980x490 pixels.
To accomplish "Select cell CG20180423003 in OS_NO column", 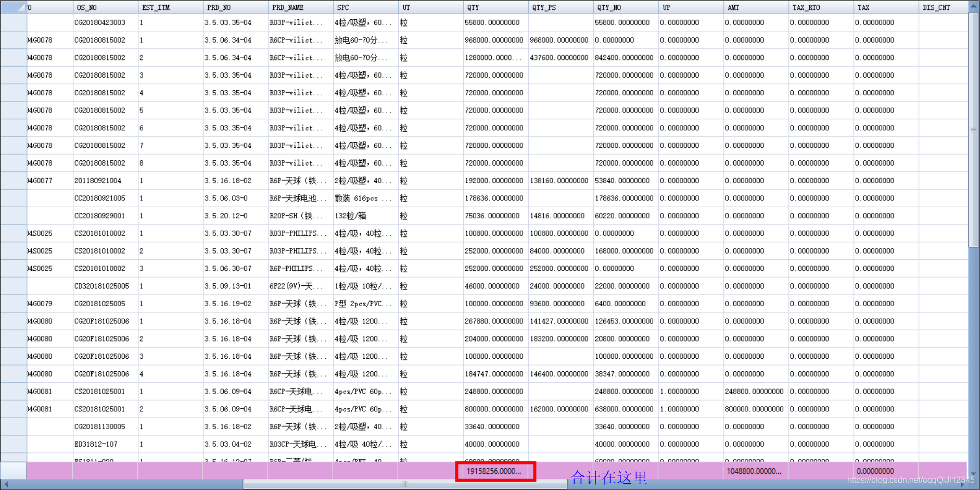I will click(x=105, y=22).
